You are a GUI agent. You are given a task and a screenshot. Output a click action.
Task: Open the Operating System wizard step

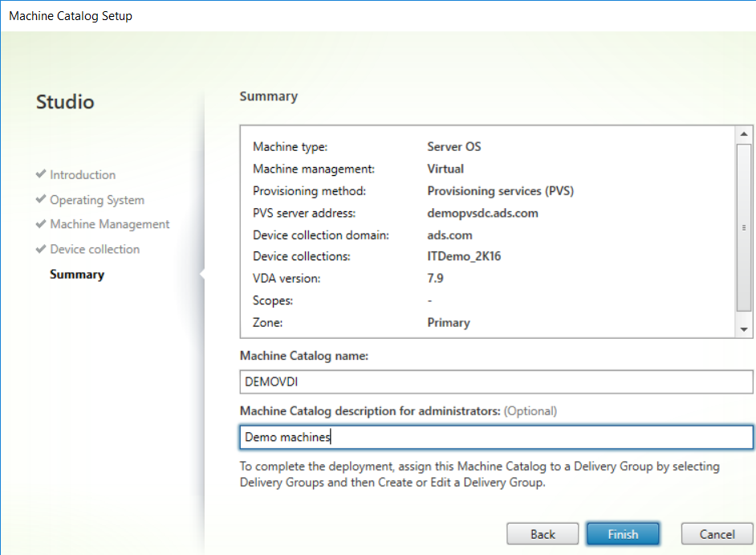pyautogui.click(x=97, y=200)
